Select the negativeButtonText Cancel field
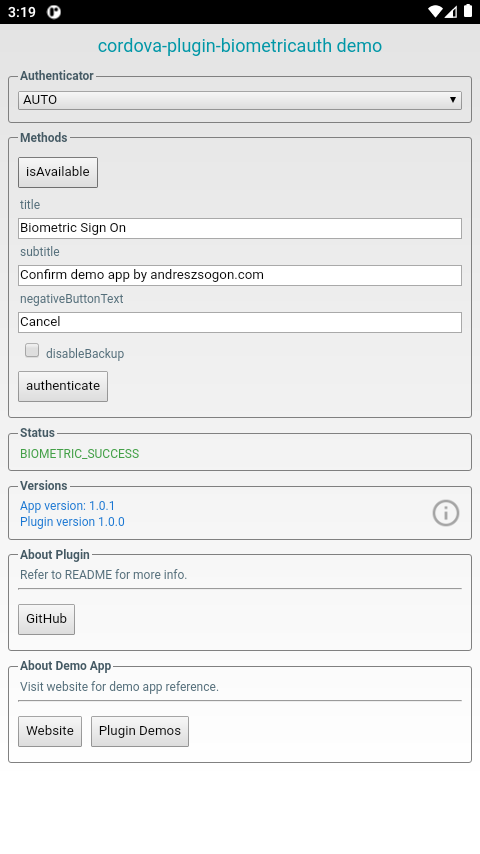 click(240, 322)
